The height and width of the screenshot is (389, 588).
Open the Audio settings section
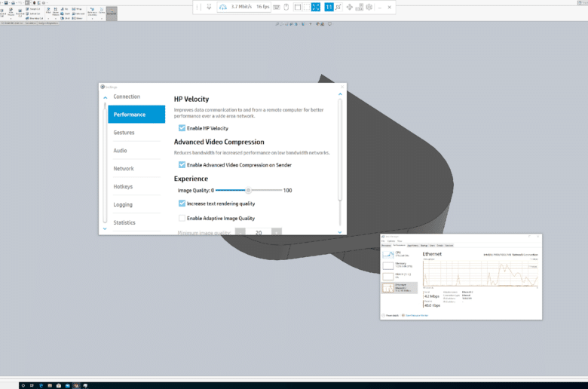(x=136, y=151)
